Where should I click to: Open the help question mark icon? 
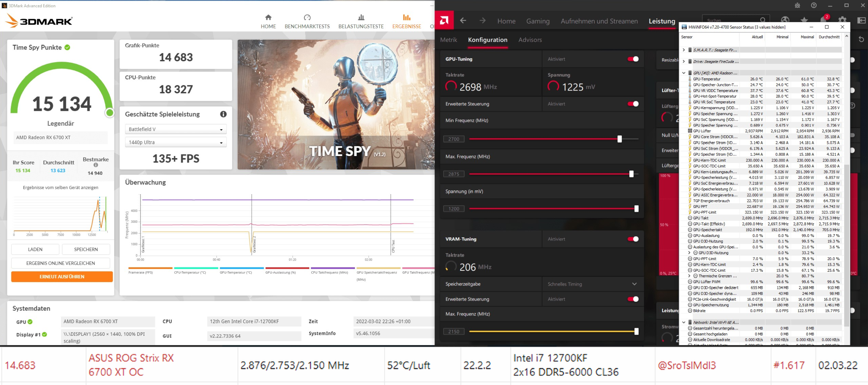pyautogui.click(x=814, y=5)
